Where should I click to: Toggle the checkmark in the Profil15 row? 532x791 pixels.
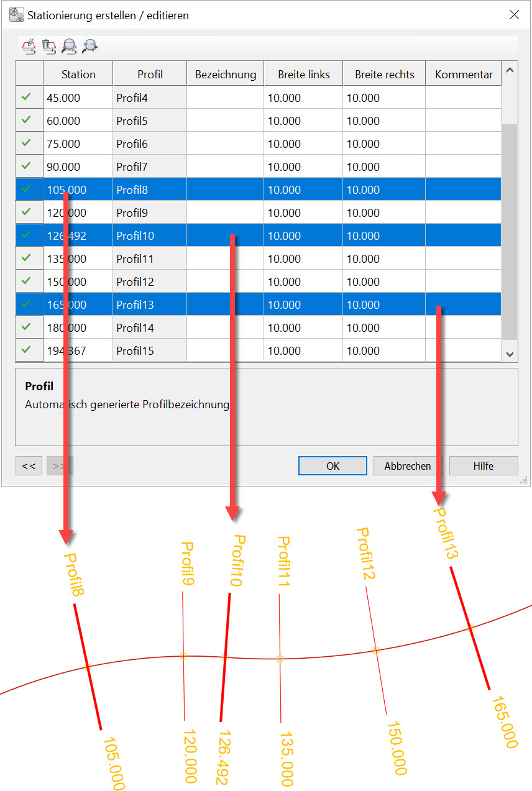point(26,350)
